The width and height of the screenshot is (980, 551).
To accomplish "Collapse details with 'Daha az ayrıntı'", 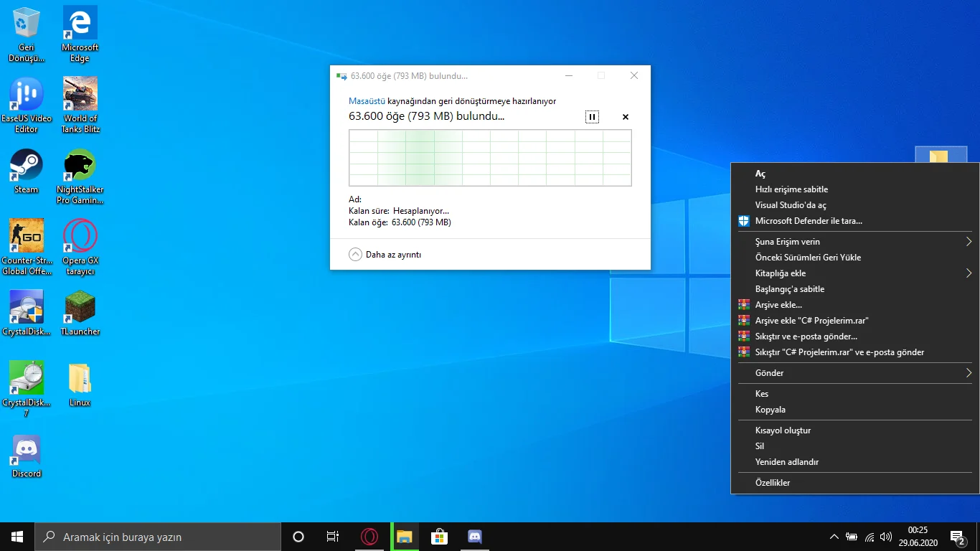I will [x=385, y=255].
